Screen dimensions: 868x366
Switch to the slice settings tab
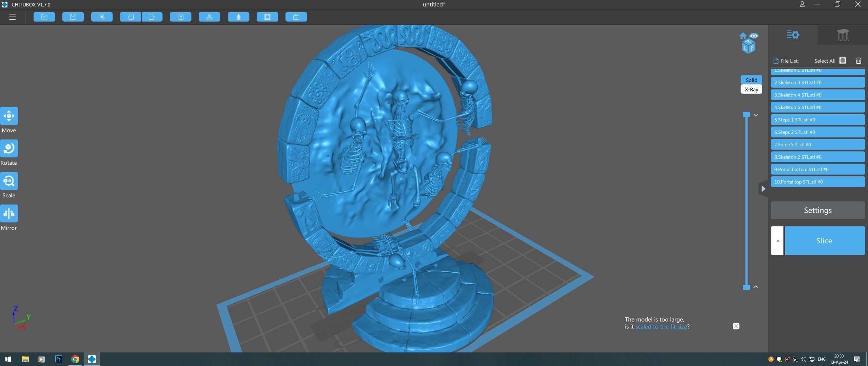pyautogui.click(x=793, y=35)
